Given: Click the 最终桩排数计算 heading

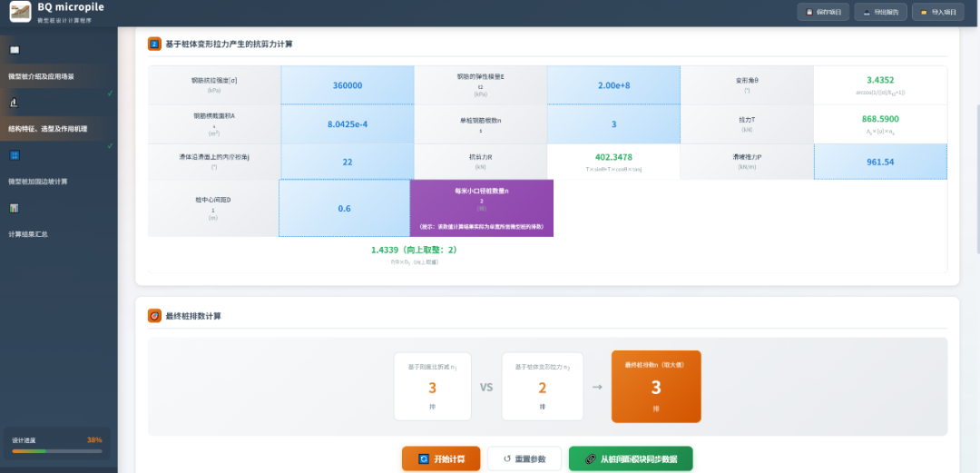Looking at the screenshot, I should pyautogui.click(x=193, y=316).
